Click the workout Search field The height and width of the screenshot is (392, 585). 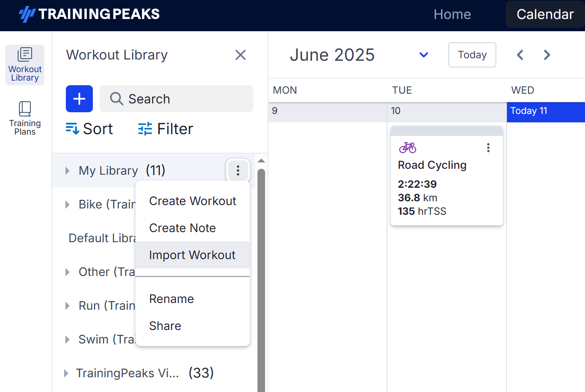pyautogui.click(x=176, y=99)
